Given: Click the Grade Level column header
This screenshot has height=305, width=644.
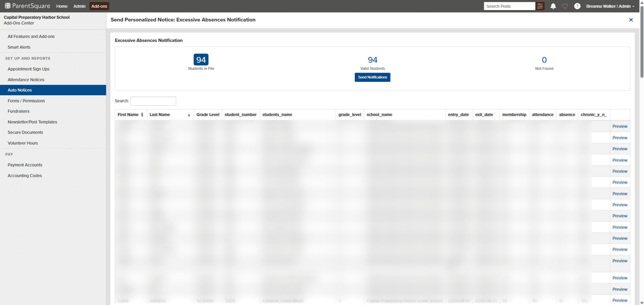Looking at the screenshot, I should [x=208, y=115].
